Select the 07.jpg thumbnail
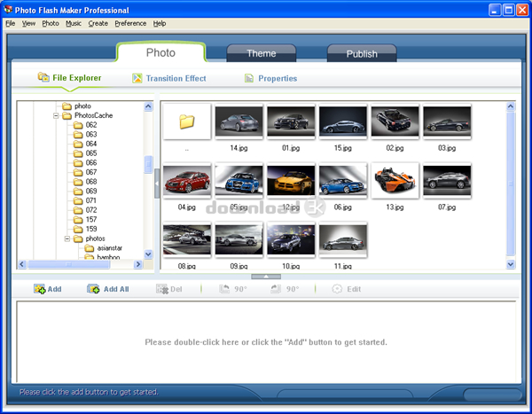532x414 pixels. [x=447, y=181]
